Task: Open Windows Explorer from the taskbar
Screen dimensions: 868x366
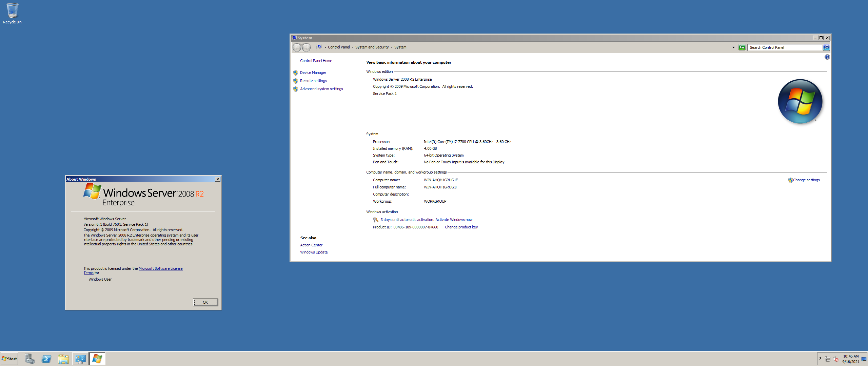Action: click(63, 359)
